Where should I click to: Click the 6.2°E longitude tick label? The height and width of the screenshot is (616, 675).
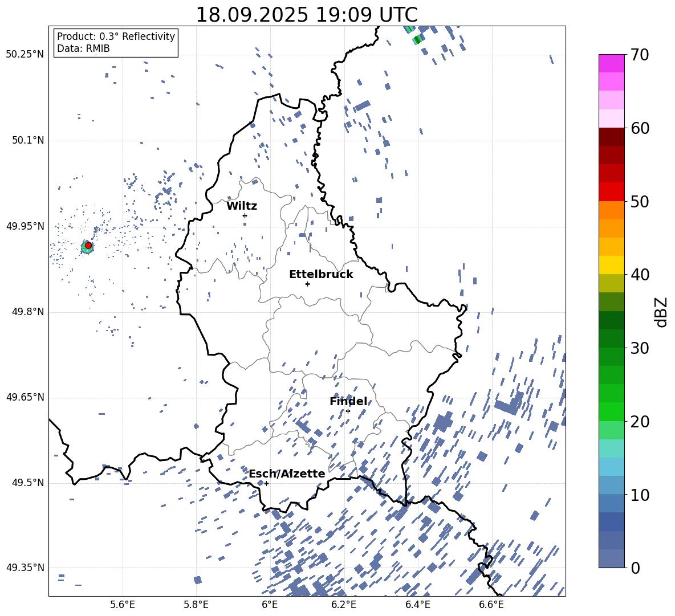coord(344,605)
